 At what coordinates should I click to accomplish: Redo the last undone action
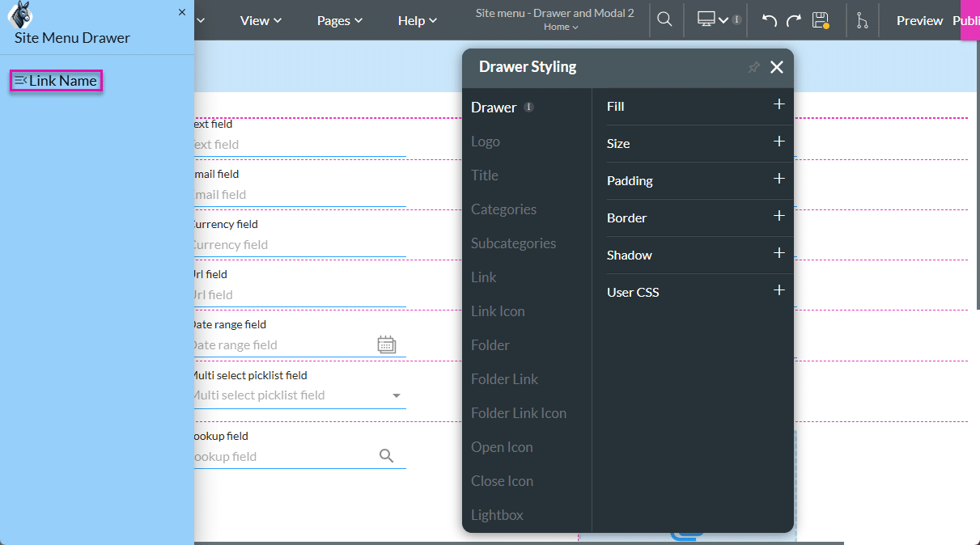tap(794, 20)
